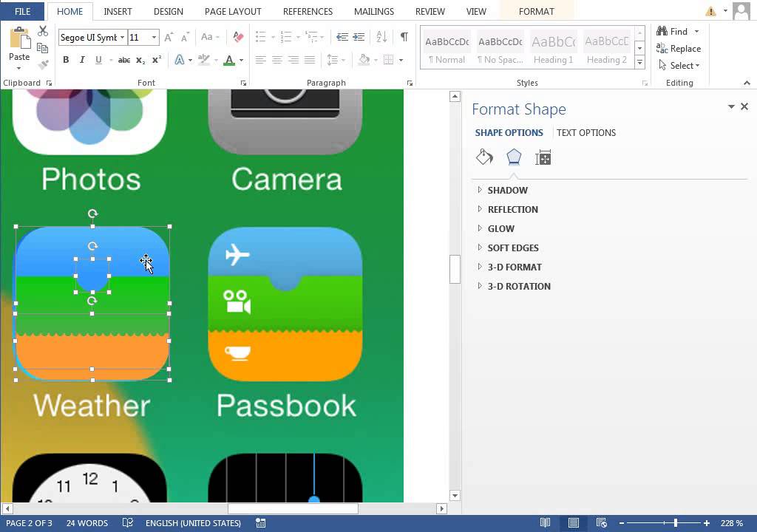Open Fill & Line settings in Format Shape
Screen dimensions: 757x532
484,157
